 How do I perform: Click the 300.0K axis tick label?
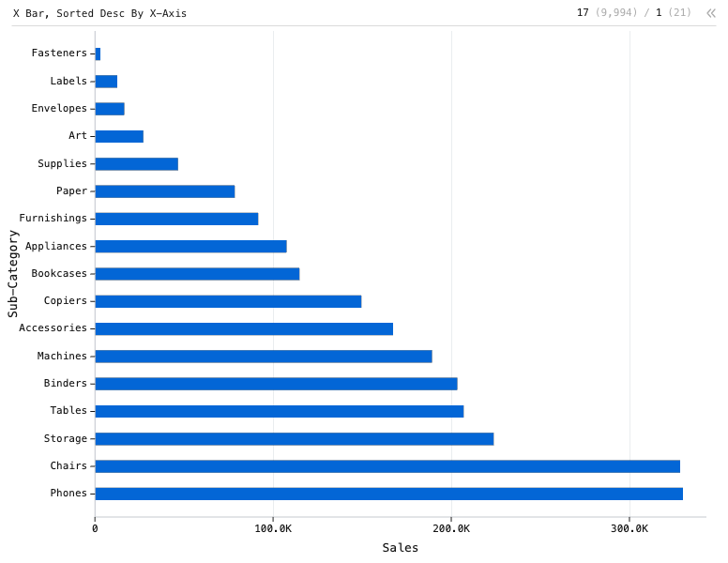coord(629,528)
